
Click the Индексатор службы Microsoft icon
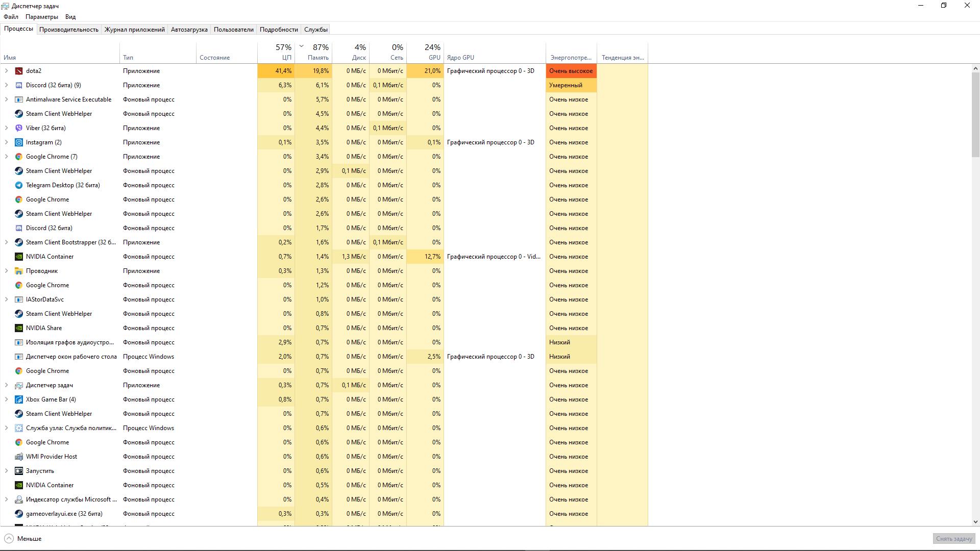(19, 499)
